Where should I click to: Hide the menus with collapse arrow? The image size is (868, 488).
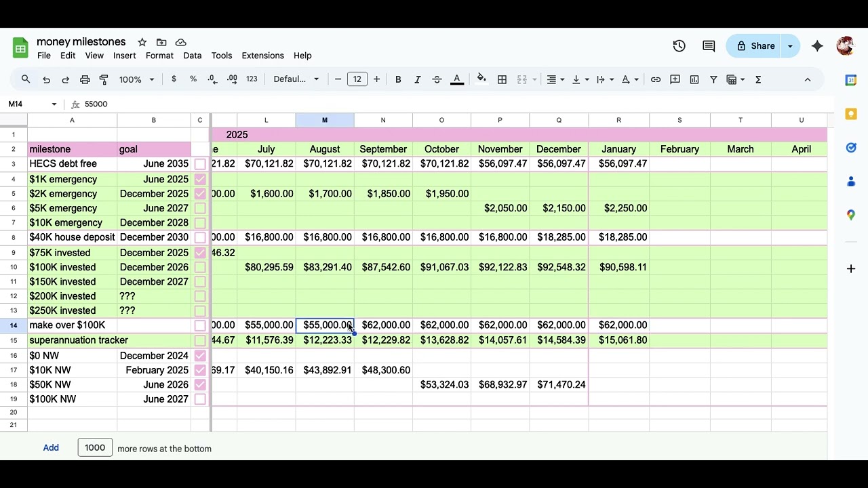[808, 79]
